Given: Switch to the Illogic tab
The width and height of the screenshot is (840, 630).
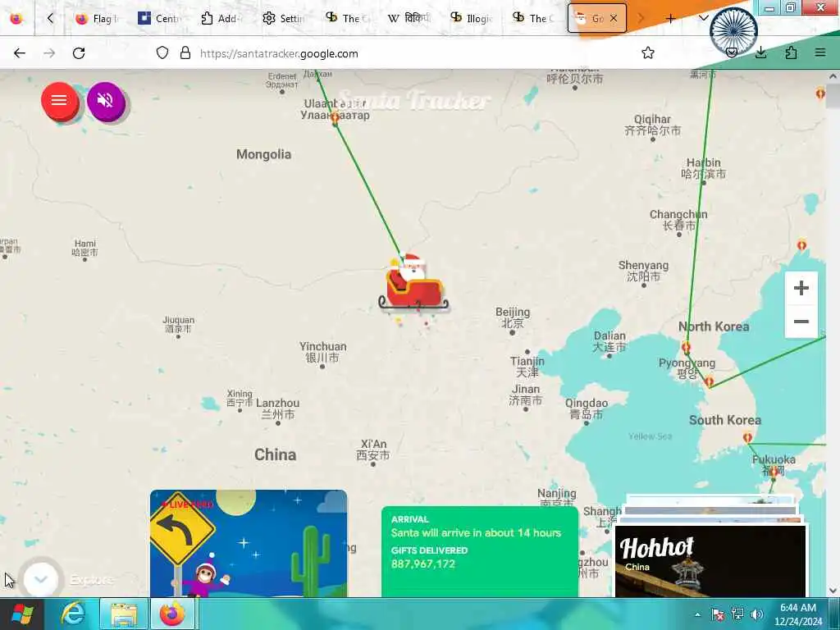Looking at the screenshot, I should (x=472, y=19).
